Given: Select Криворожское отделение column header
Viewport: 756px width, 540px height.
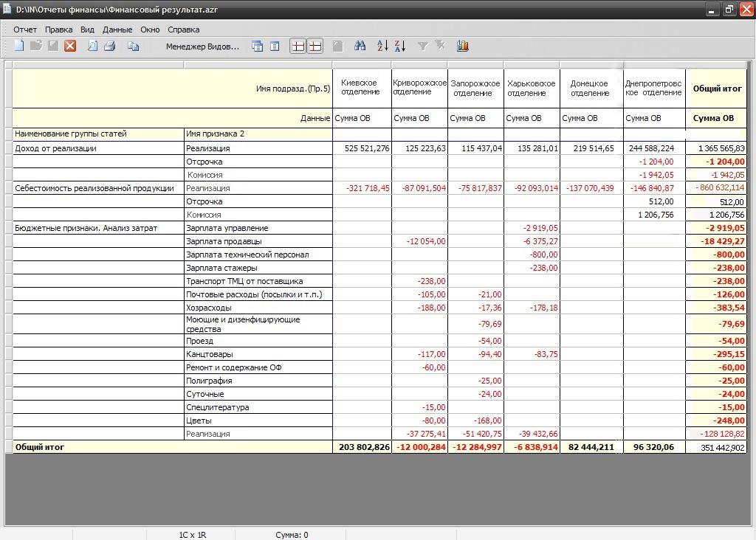Looking at the screenshot, I should tap(419, 88).
